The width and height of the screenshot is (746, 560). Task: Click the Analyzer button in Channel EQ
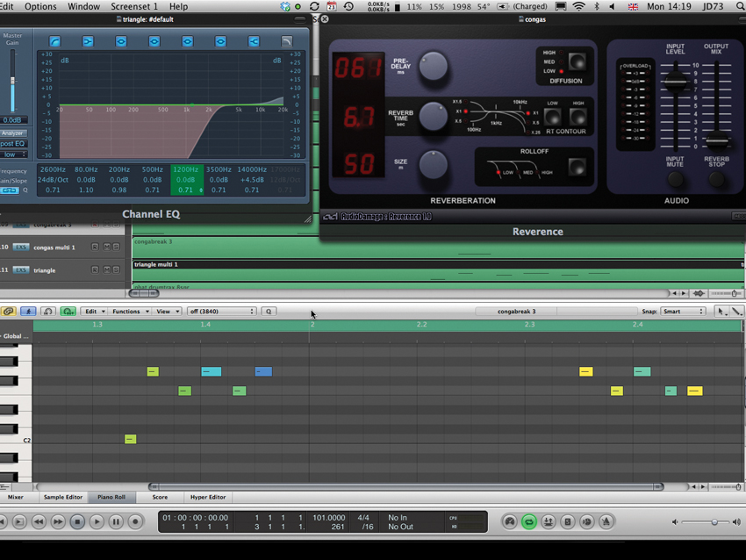point(13,133)
